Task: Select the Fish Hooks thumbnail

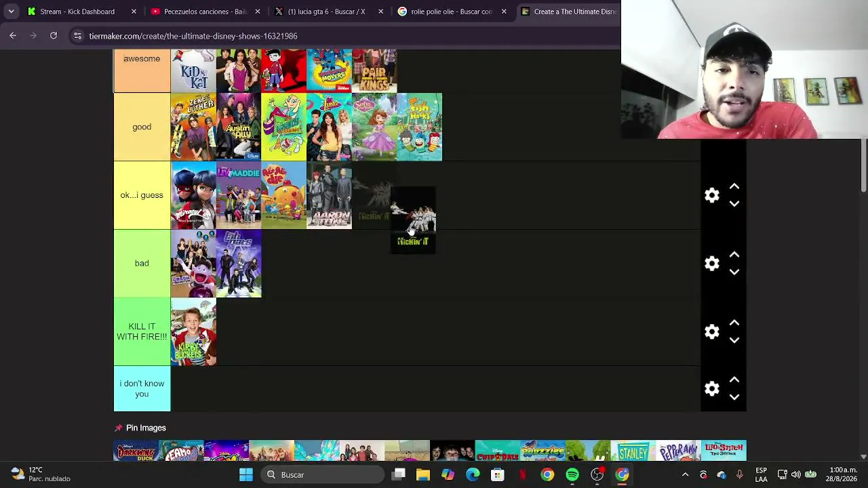Action: (x=420, y=127)
